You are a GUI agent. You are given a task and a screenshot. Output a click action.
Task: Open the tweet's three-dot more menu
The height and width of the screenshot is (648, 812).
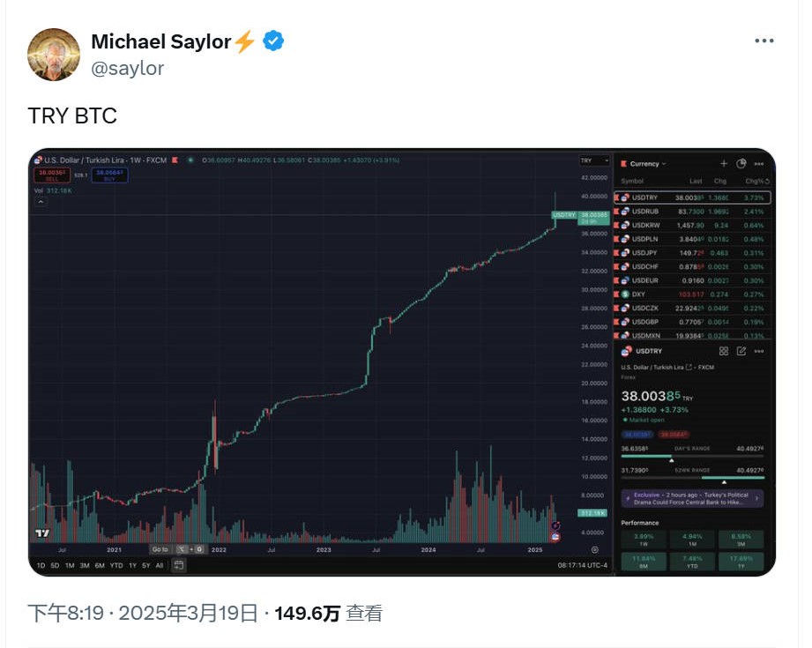(x=764, y=41)
